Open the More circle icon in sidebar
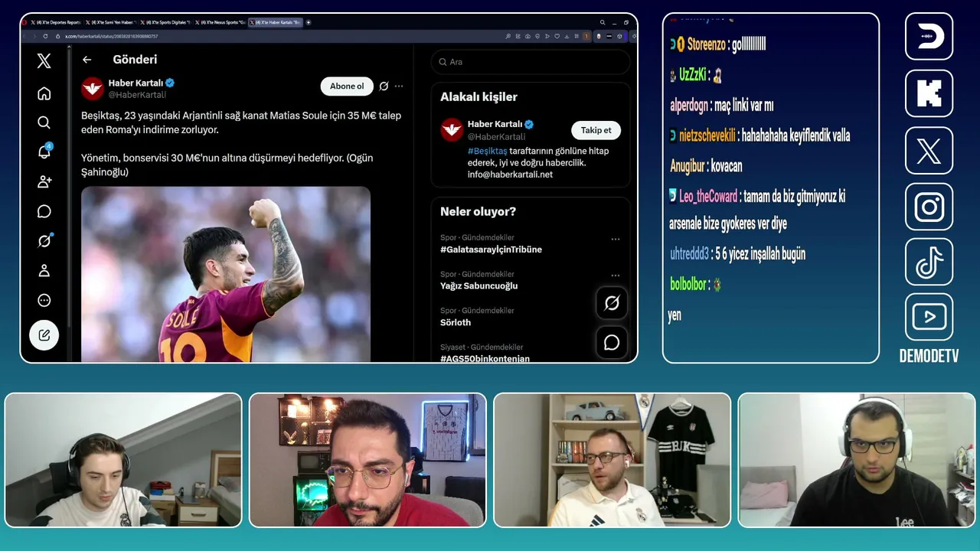980x551 pixels. [x=44, y=301]
